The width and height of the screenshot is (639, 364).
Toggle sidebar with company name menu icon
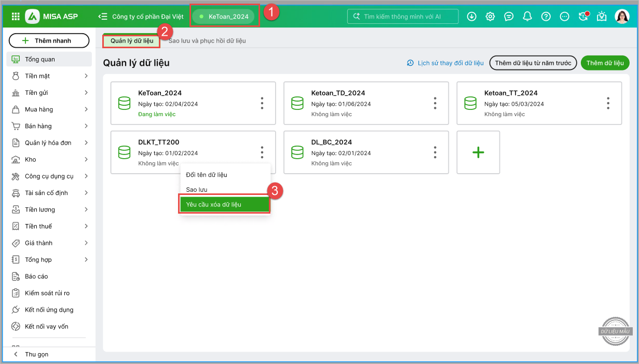[103, 17]
